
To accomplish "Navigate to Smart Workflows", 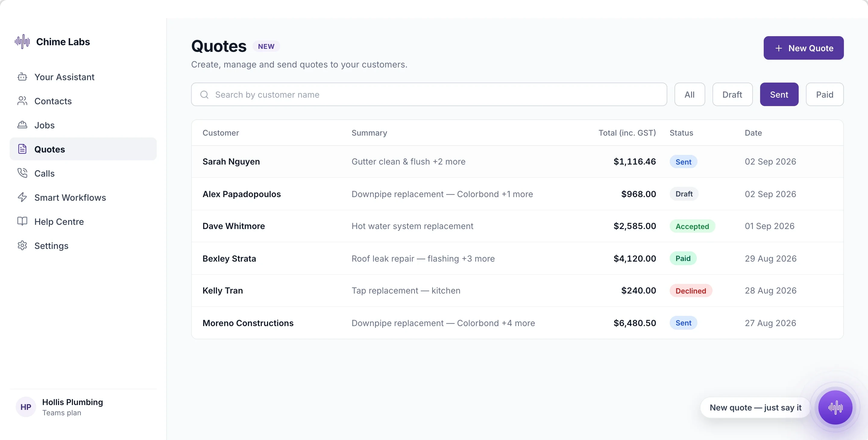I will click(x=83, y=197).
